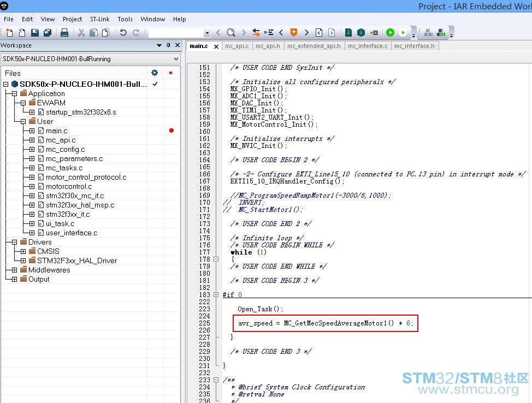Open the workspace options gear icon
The width and height of the screenshot is (532, 403).
tap(155, 73)
